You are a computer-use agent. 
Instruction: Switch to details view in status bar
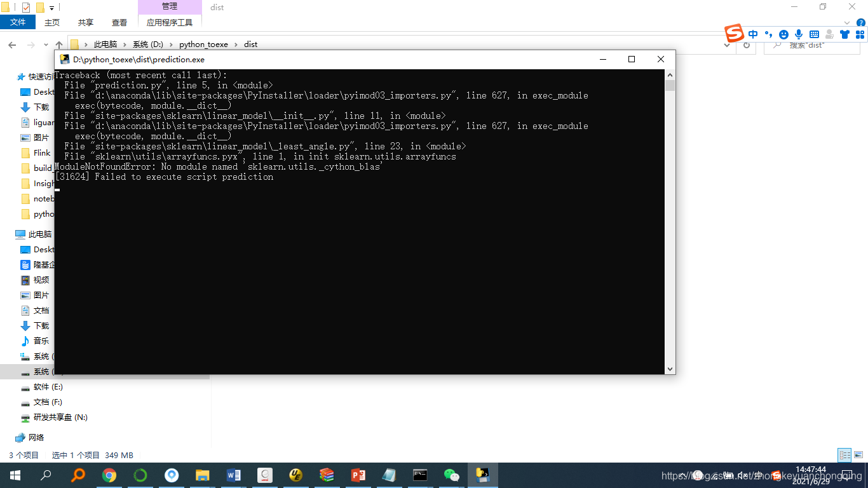(845, 455)
